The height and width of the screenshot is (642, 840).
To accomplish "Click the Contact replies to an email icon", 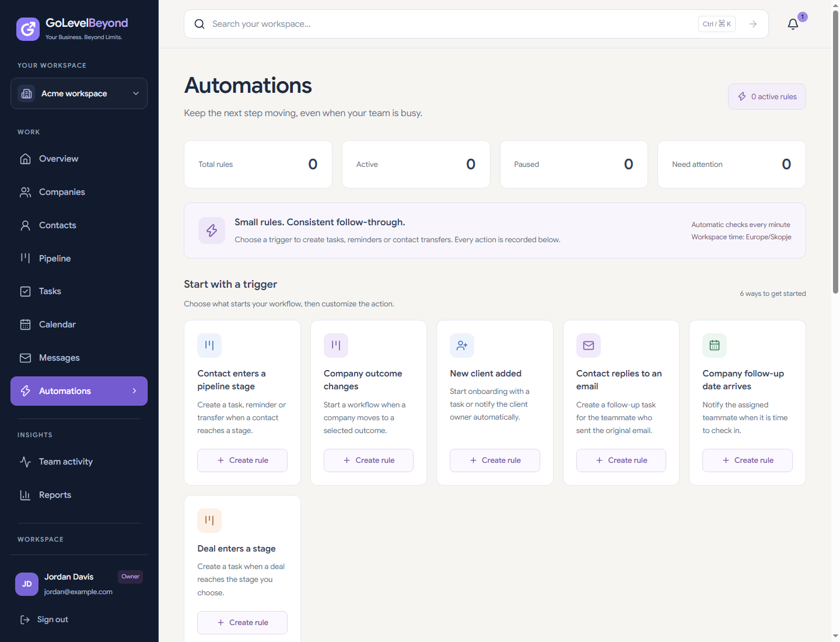I will click(x=589, y=346).
